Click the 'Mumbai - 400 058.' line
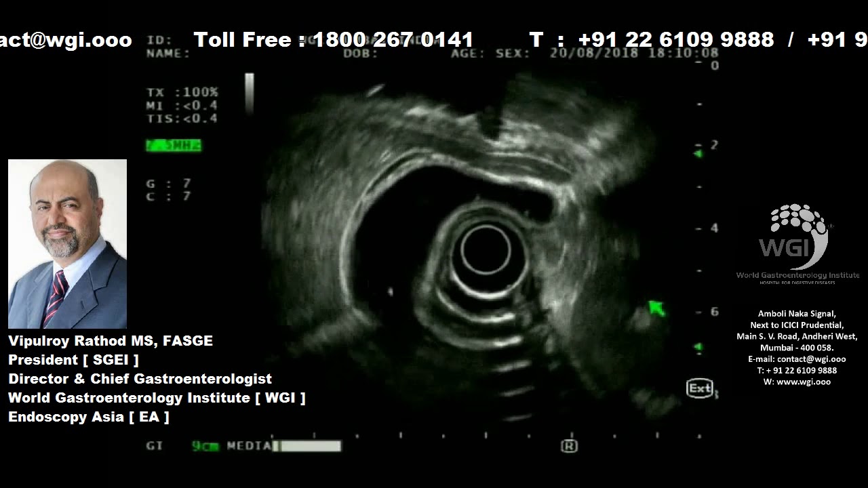 tap(797, 348)
